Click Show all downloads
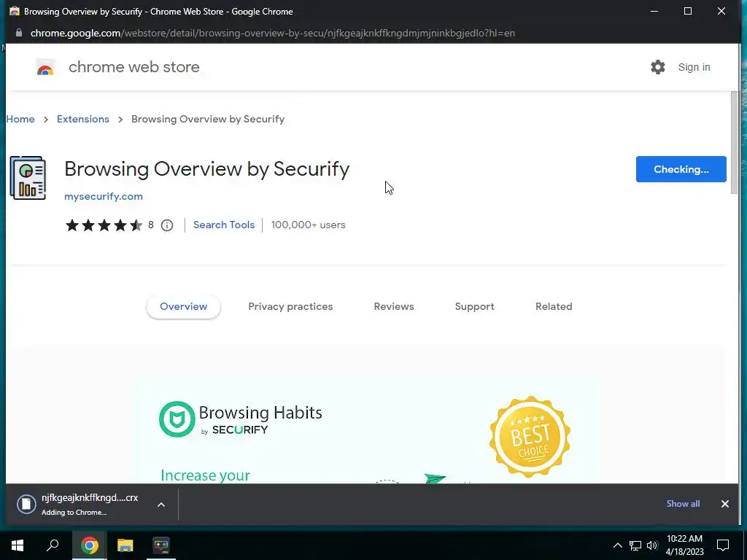 [683, 504]
